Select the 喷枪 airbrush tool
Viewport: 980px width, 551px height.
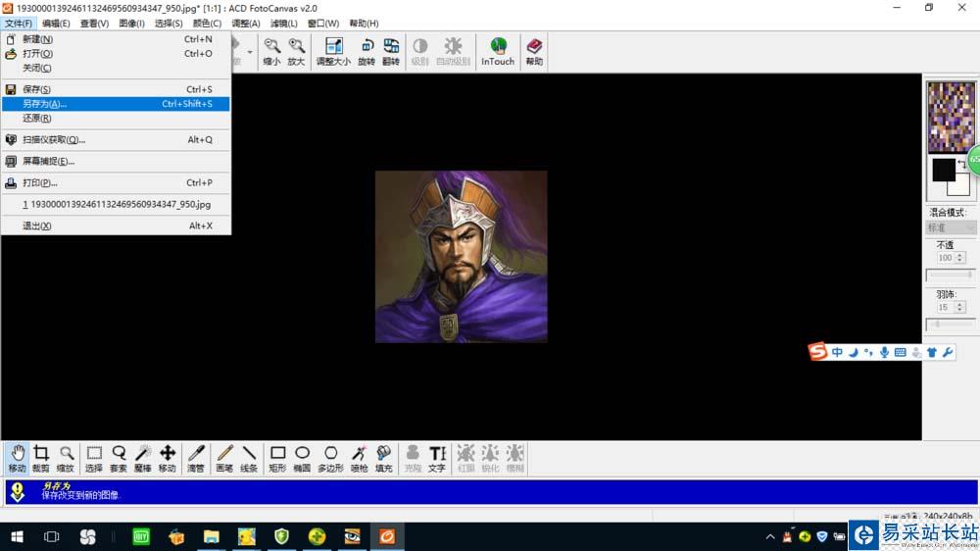point(360,458)
